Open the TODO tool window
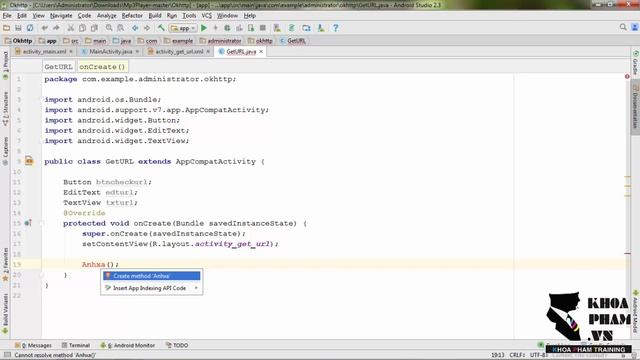640x360 pixels. coord(177,345)
